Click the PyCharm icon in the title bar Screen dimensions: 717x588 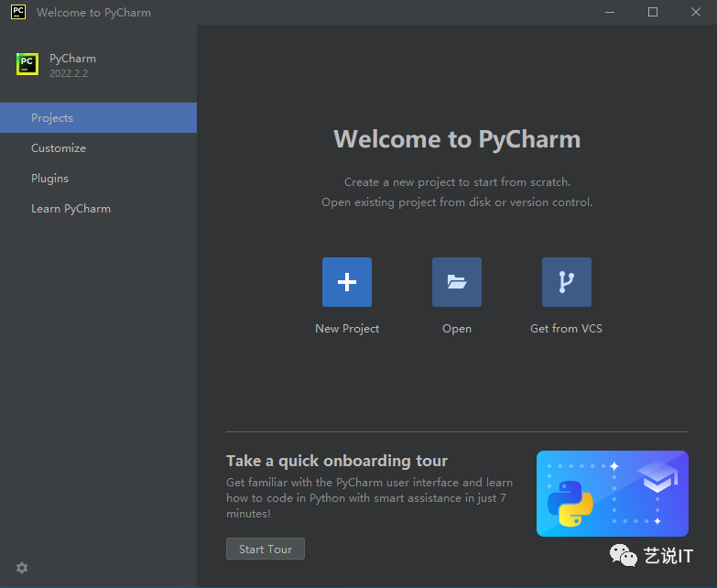(x=18, y=13)
